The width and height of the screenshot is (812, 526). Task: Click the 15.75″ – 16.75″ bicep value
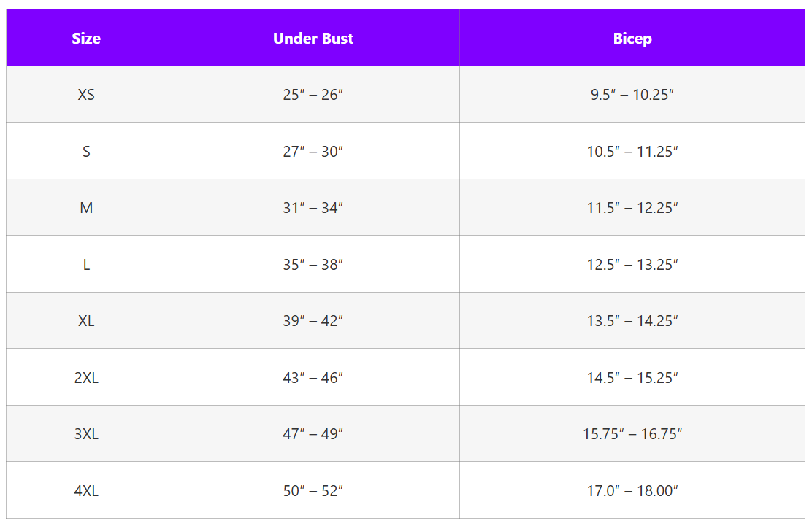coord(632,434)
